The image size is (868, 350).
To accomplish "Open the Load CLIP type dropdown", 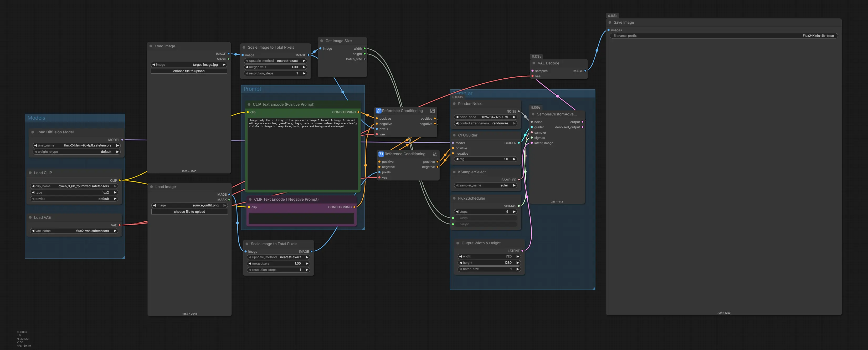I will [x=74, y=192].
